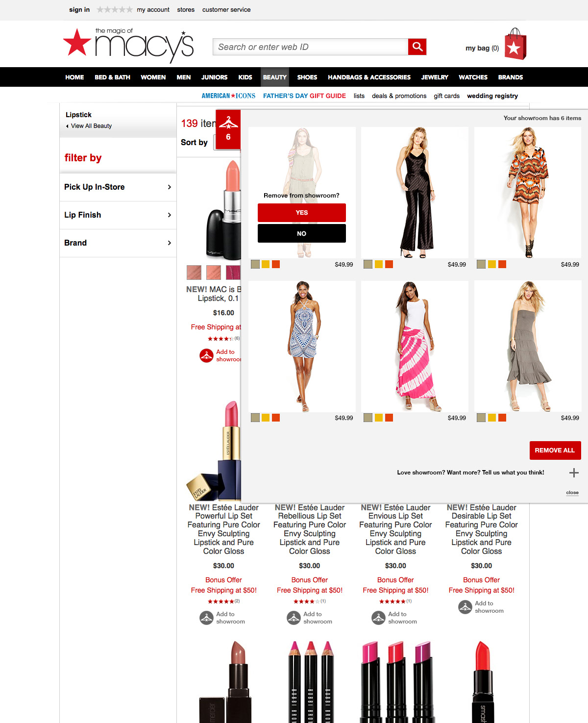Open the red shopping bag icon
588x723 pixels.
515,44
